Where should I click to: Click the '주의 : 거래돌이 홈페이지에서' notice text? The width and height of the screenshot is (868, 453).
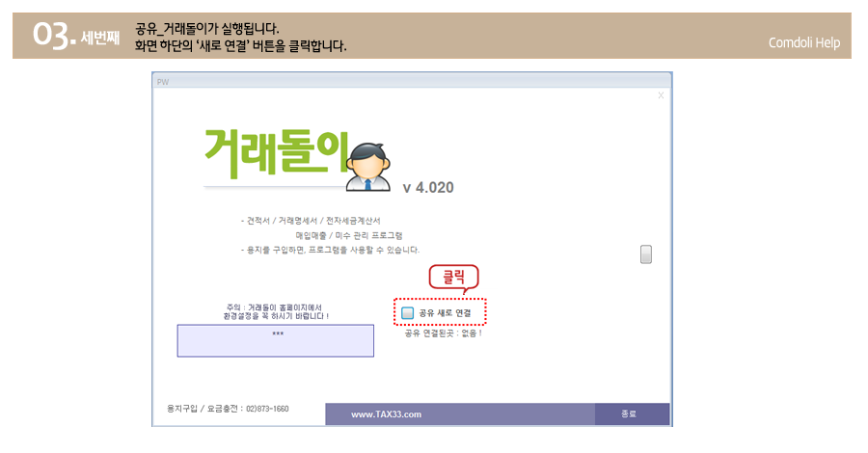click(274, 307)
